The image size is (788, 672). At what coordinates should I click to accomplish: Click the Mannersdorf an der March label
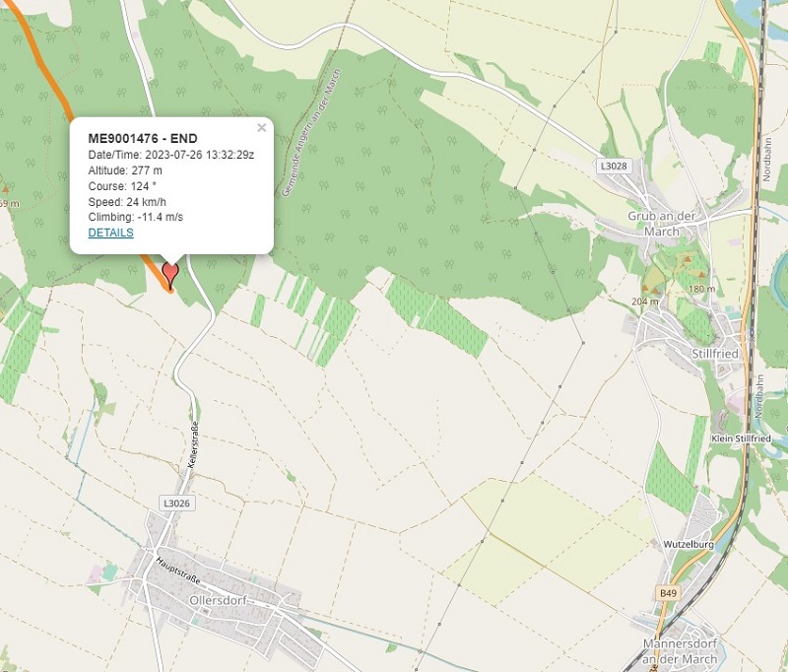coord(680,651)
